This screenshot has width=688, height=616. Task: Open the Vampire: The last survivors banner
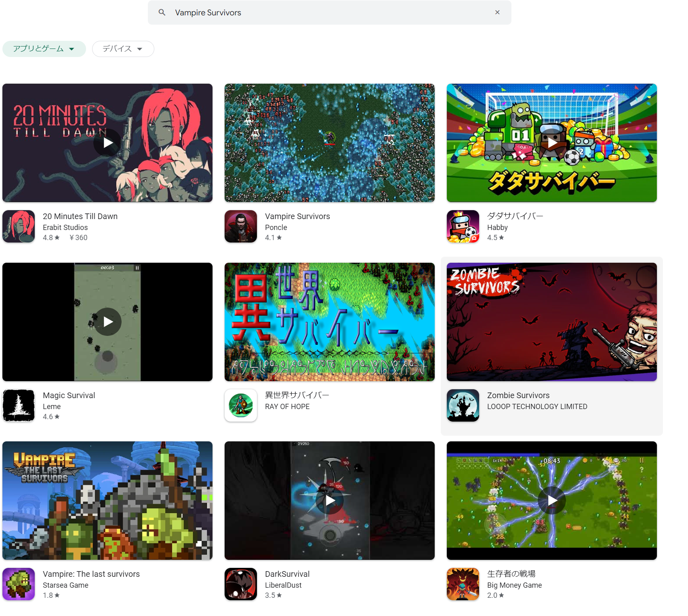point(107,500)
